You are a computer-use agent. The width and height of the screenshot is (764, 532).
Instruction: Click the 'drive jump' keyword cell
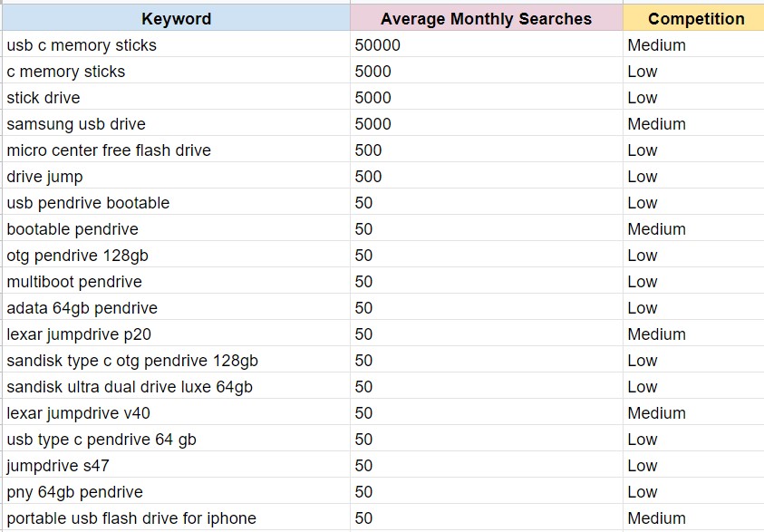pos(44,177)
